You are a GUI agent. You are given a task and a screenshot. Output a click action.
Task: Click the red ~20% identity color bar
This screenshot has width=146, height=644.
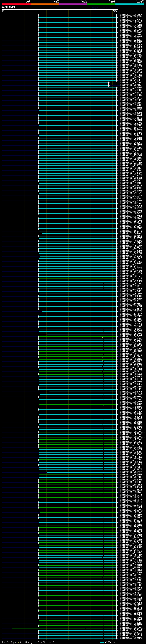click(x=16, y=4)
